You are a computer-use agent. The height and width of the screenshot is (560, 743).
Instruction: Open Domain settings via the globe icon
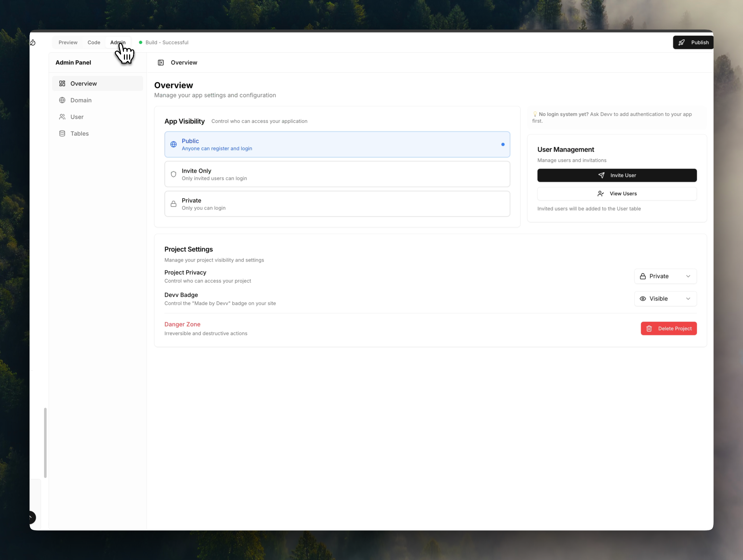[x=62, y=100]
